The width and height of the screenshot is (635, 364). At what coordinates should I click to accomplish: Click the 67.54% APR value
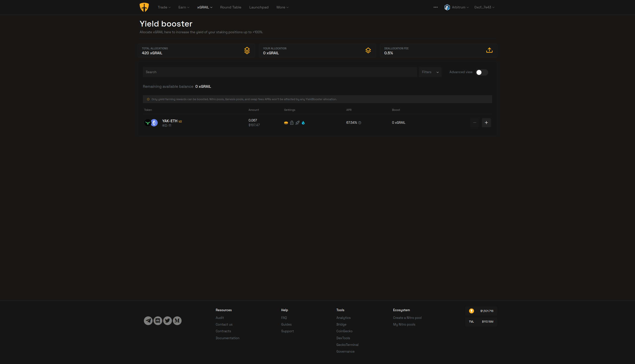(351, 123)
